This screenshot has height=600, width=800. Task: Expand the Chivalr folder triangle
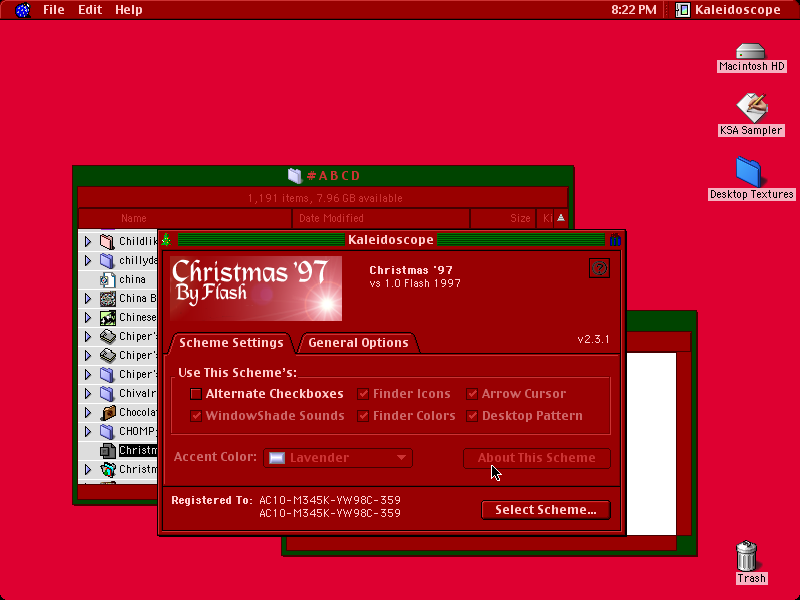coord(88,393)
